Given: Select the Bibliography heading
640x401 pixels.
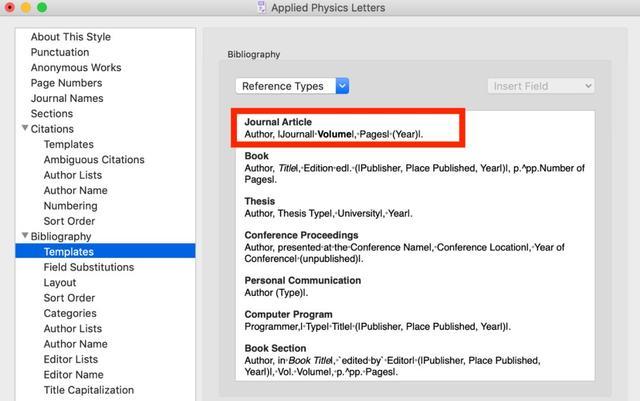Looking at the screenshot, I should tap(61, 236).
